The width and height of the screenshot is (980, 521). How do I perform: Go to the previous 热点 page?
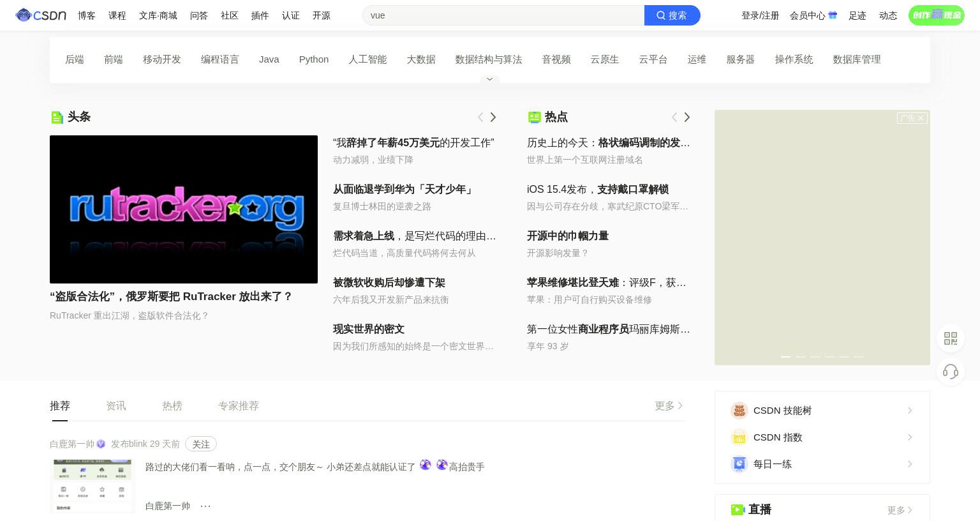click(x=674, y=117)
